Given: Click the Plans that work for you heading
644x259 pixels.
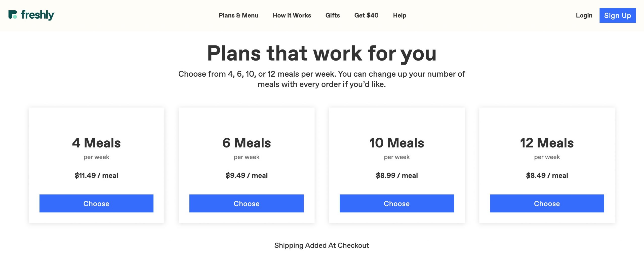Looking at the screenshot, I should 322,54.
